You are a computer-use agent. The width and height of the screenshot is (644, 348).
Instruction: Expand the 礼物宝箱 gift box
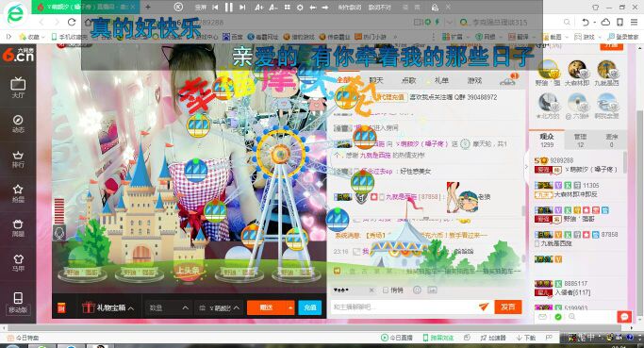(108, 307)
